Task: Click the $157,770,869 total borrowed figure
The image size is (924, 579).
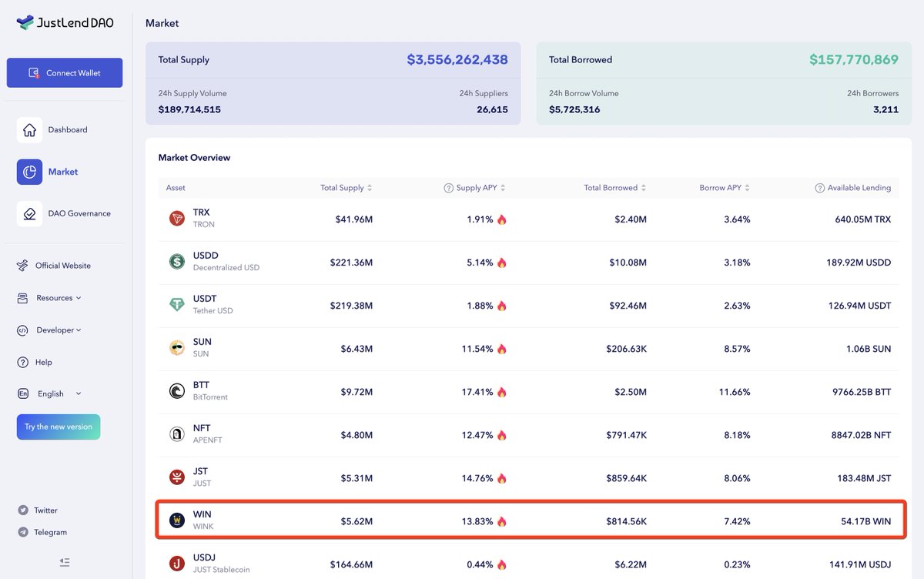Action: pos(854,59)
